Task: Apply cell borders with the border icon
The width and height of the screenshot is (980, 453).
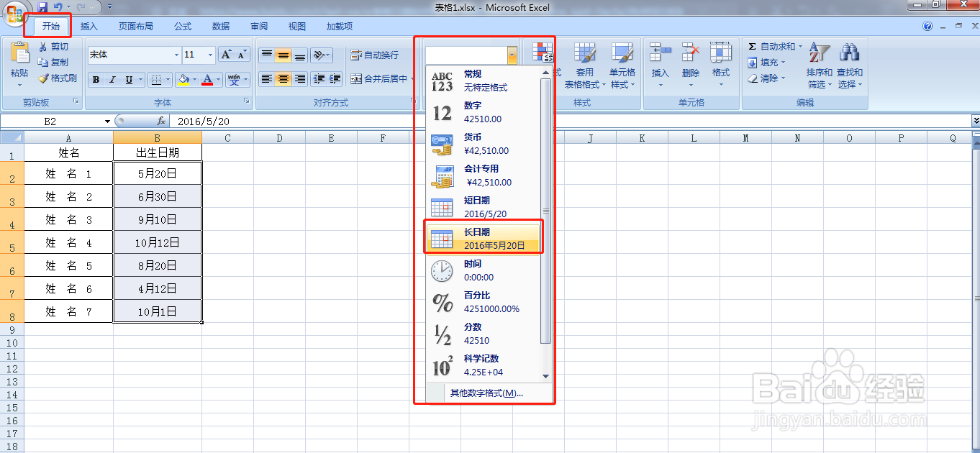Action: (156, 80)
